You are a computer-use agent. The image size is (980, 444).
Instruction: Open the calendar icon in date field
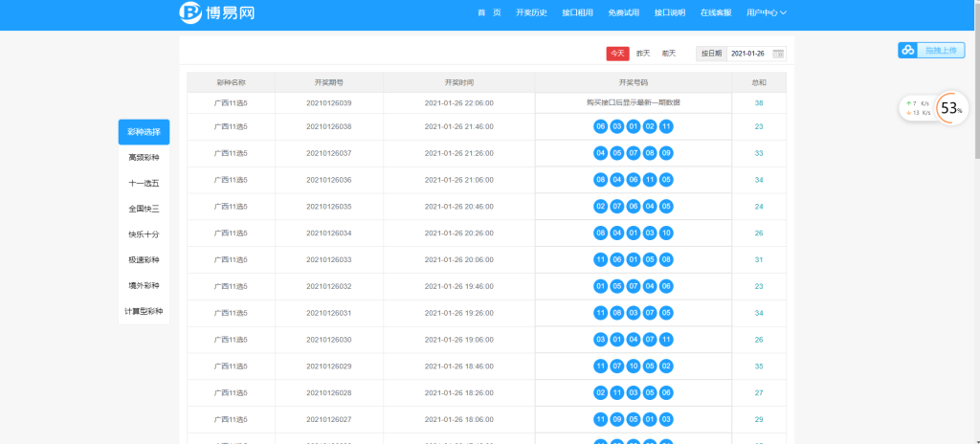[x=778, y=54]
